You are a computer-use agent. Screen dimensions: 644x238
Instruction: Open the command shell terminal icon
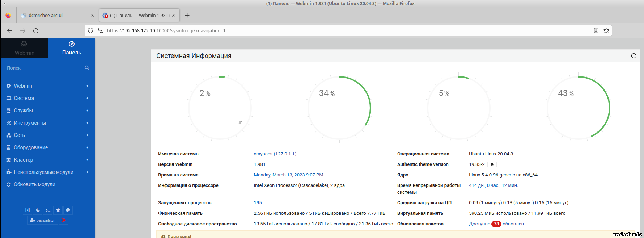(48, 210)
